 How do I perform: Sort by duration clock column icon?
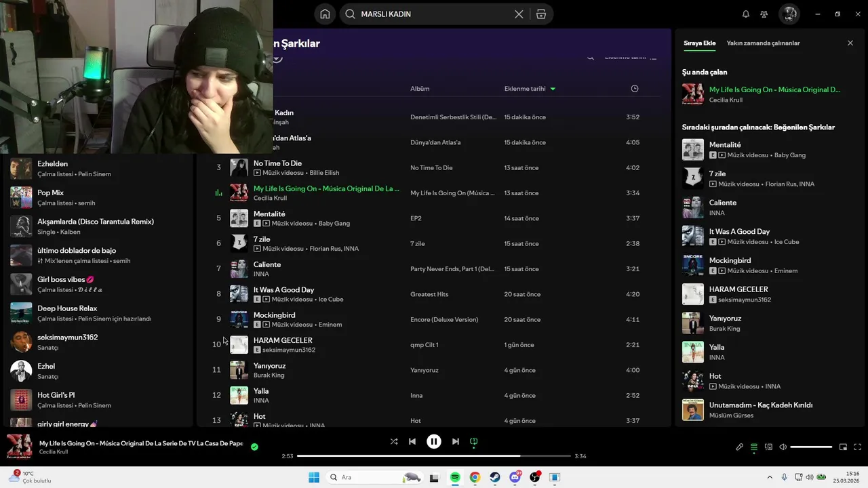coord(635,89)
